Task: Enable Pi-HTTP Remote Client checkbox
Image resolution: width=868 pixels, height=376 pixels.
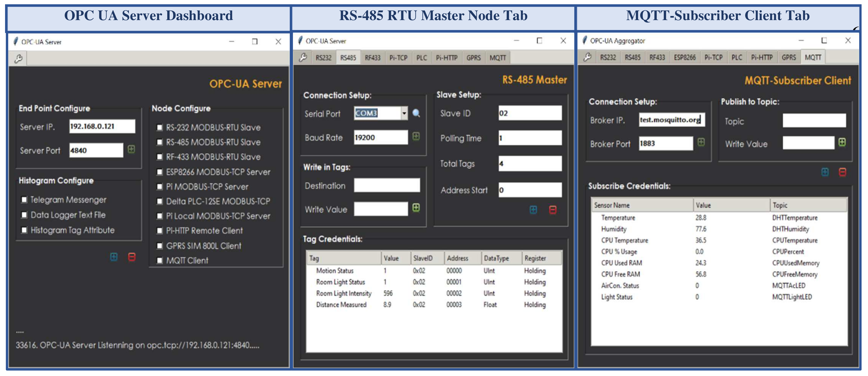Action: coord(160,231)
